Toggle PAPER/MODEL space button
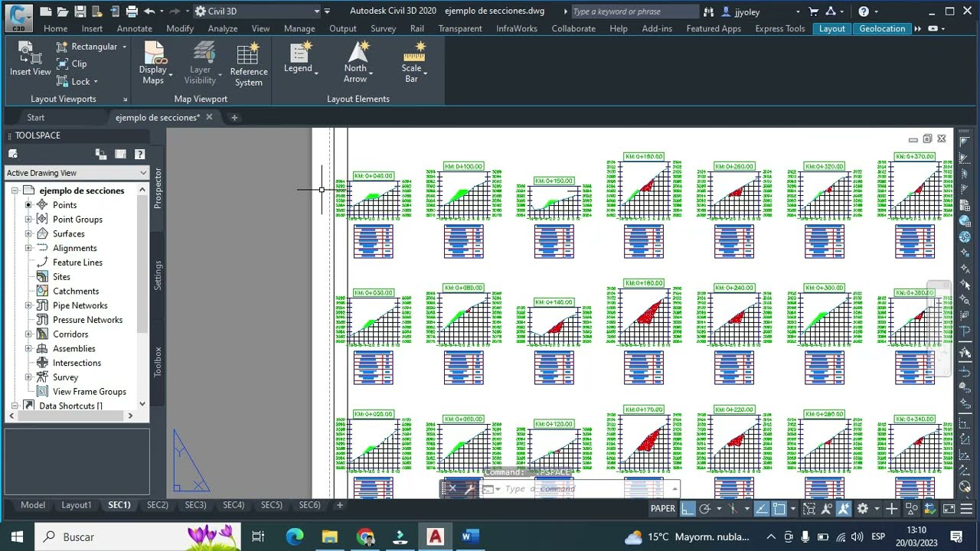The height and width of the screenshot is (551, 980). (x=663, y=509)
